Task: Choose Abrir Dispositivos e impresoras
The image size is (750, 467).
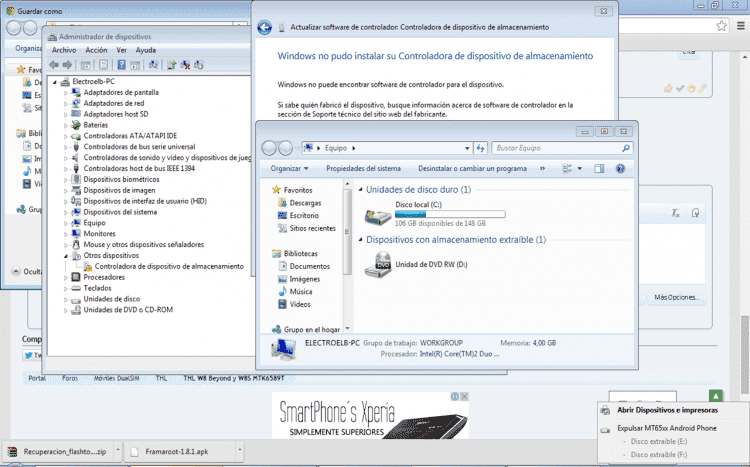Action: click(x=667, y=410)
